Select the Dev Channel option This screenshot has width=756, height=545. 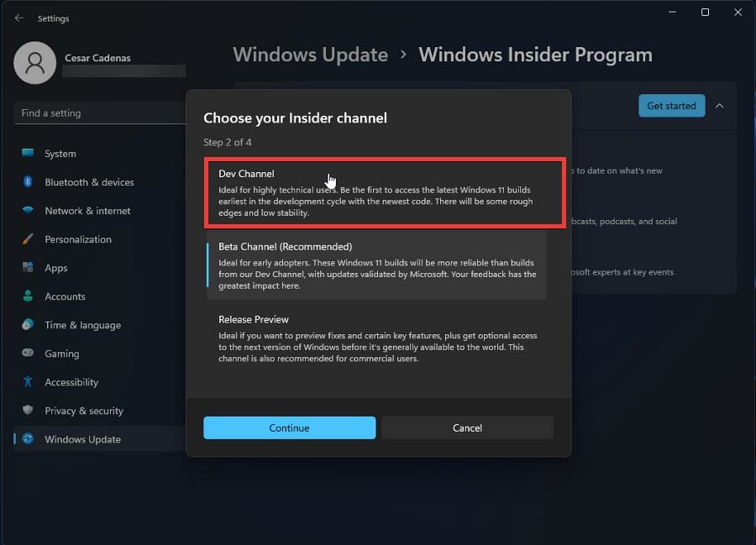[385, 193]
